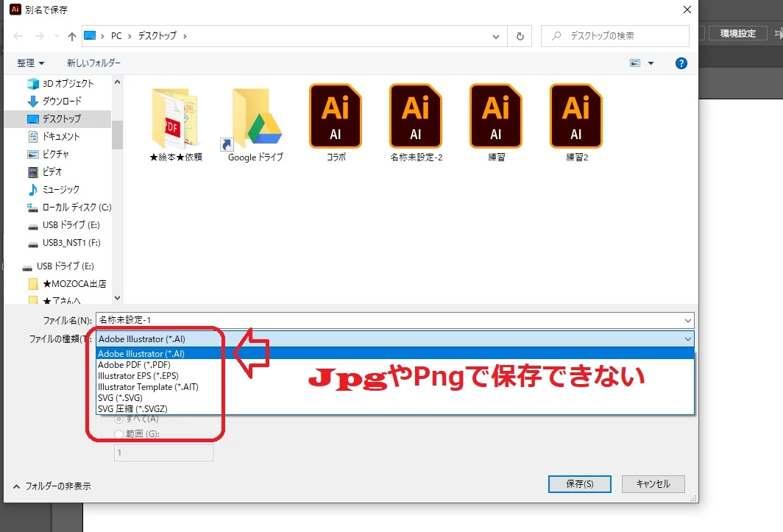This screenshot has width=783, height=532.
Task: Select ピクチャ in the sidebar
Action: pyautogui.click(x=49, y=154)
